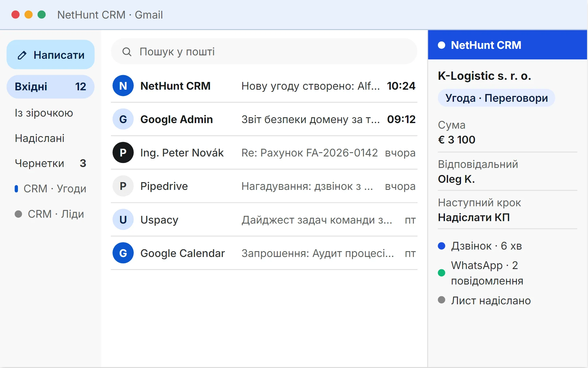Open the CRM · Ліди label

click(50, 214)
